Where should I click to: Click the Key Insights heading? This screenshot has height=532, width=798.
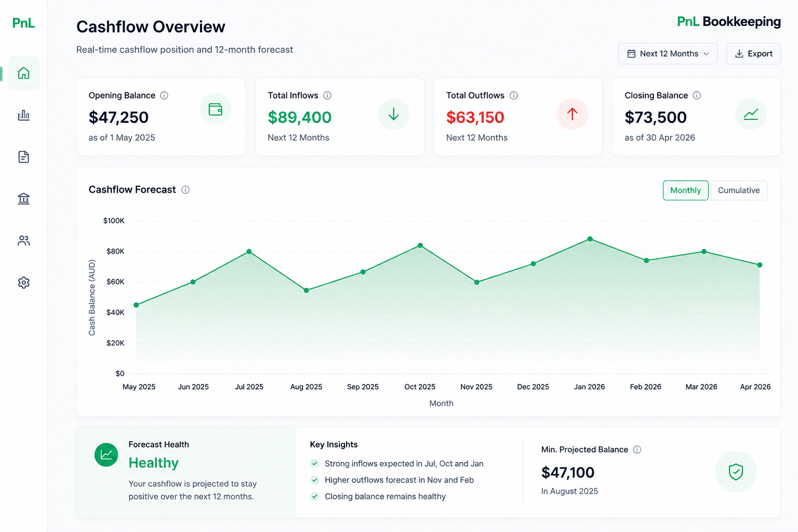(334, 445)
